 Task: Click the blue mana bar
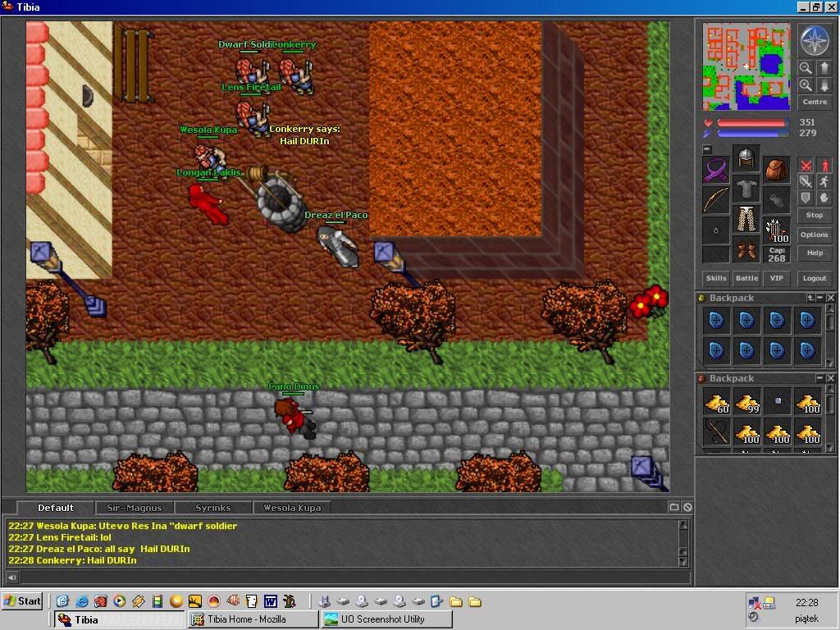753,134
